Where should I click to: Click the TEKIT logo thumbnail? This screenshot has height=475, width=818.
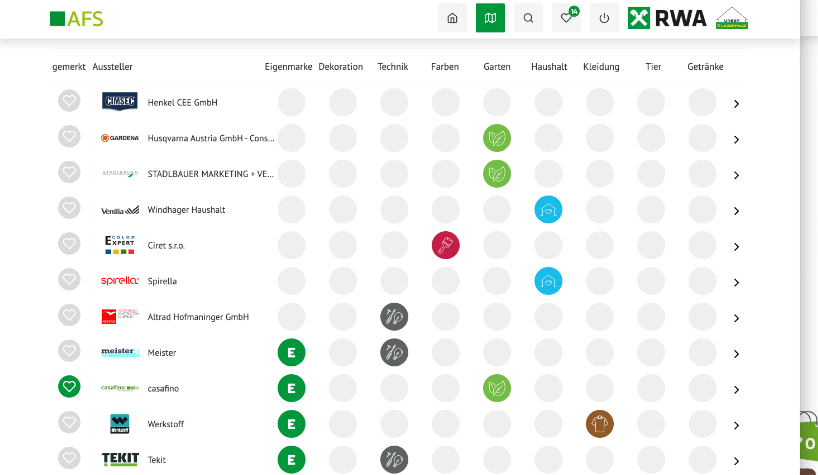(120, 459)
